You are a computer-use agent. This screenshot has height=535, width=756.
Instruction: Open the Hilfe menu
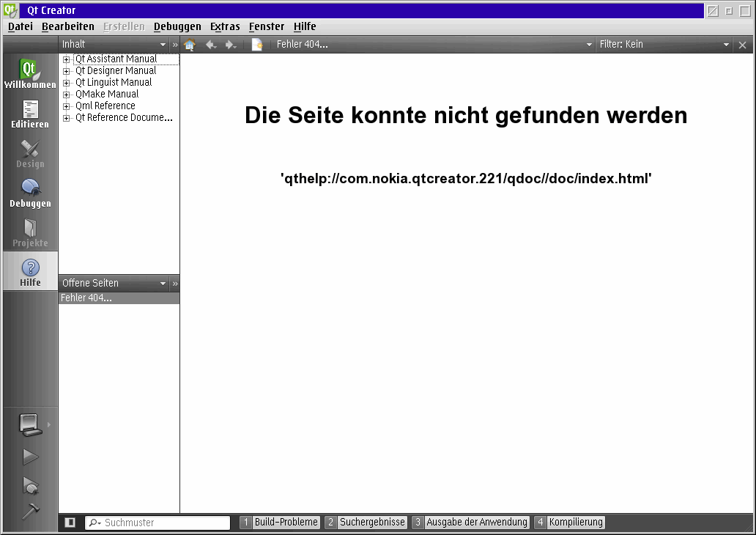pyautogui.click(x=305, y=26)
